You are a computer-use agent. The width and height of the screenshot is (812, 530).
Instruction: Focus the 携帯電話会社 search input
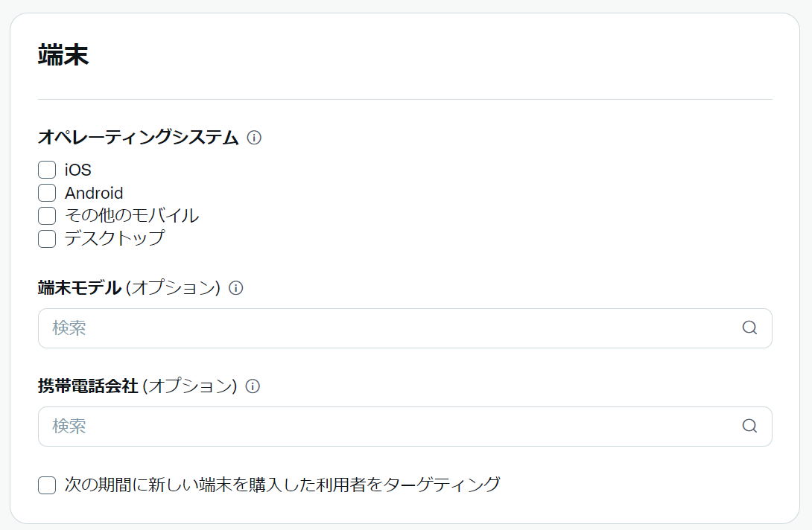click(x=405, y=427)
